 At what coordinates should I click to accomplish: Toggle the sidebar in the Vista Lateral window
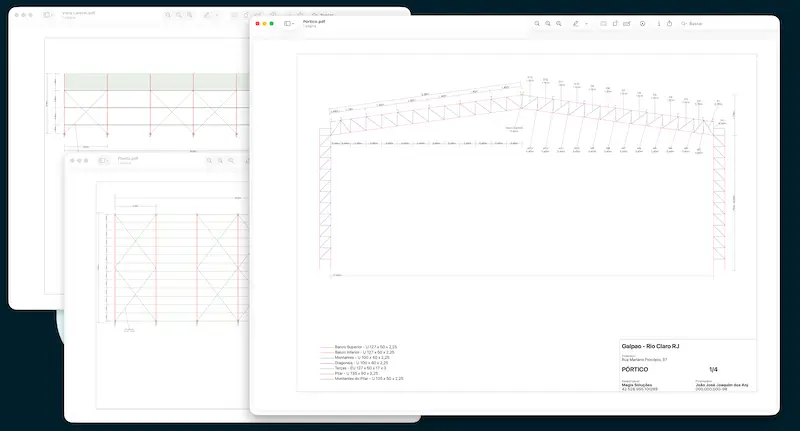[x=48, y=16]
